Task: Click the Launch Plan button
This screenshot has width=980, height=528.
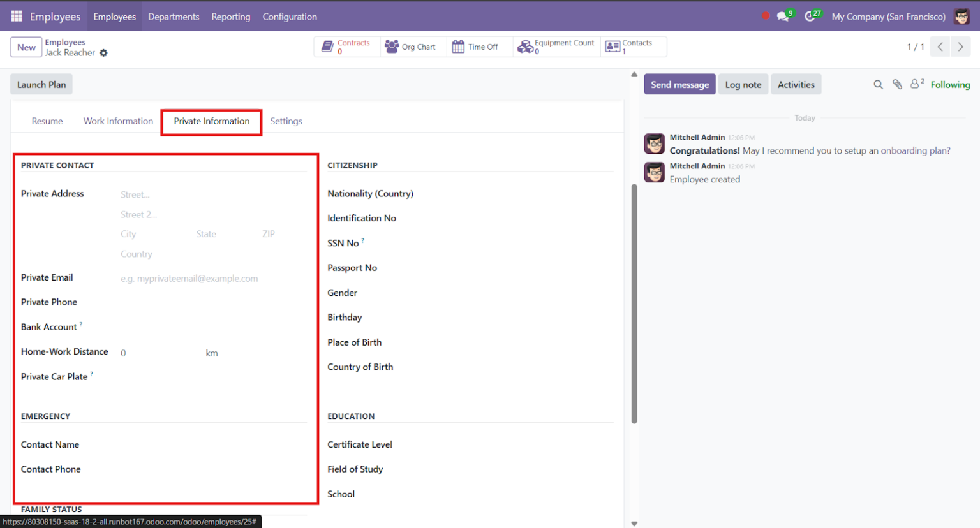Action: (41, 84)
